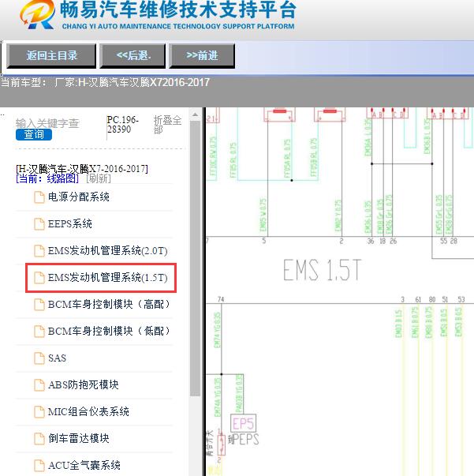Click document icon beside MIC组合仪表系统
Screen dimensions: 474x476
point(39,411)
